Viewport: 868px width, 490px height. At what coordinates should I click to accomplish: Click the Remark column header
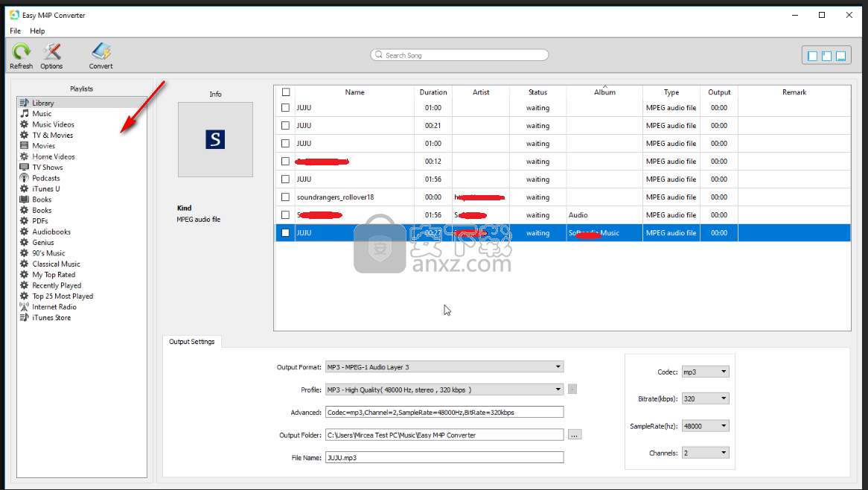tap(794, 92)
